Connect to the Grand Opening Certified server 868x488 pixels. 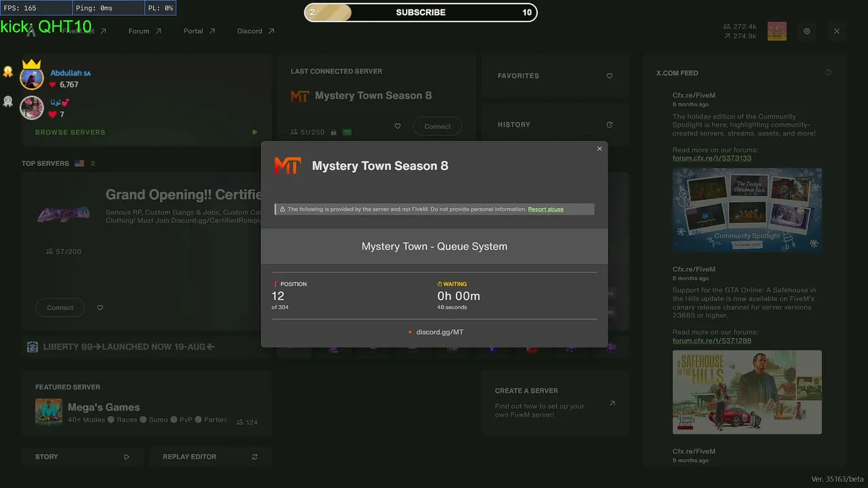point(60,308)
